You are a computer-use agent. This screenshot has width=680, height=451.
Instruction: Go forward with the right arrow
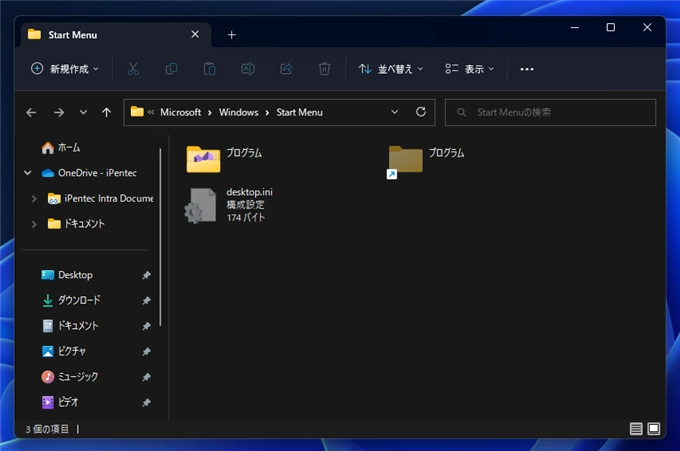click(x=59, y=113)
